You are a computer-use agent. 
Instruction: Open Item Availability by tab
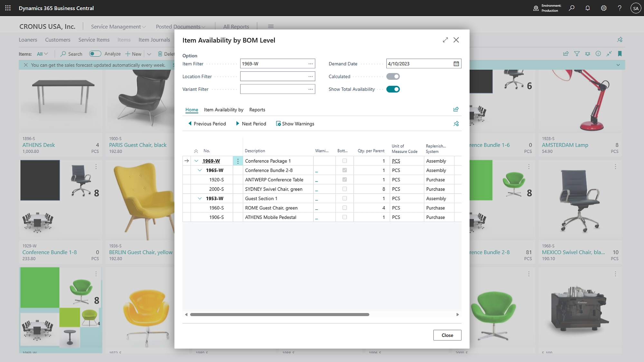tap(223, 110)
